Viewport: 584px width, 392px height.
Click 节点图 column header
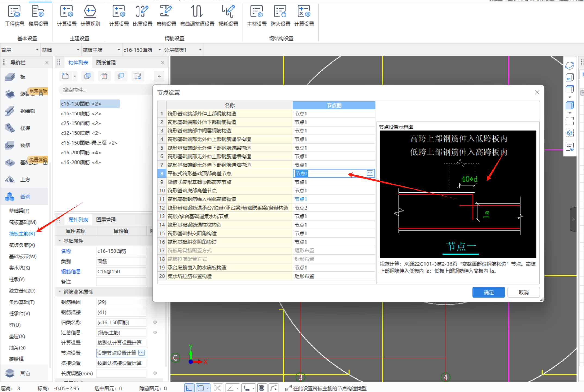coord(334,105)
